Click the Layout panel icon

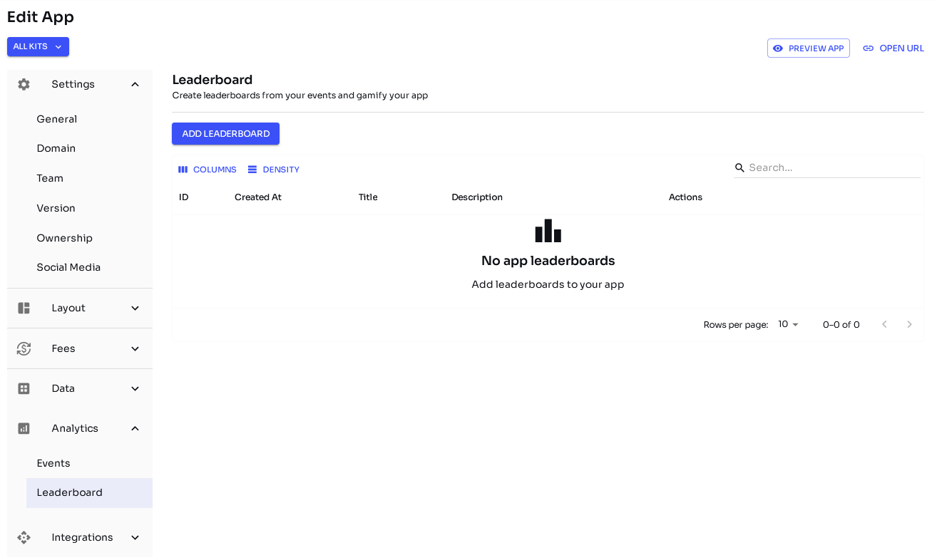(x=24, y=308)
